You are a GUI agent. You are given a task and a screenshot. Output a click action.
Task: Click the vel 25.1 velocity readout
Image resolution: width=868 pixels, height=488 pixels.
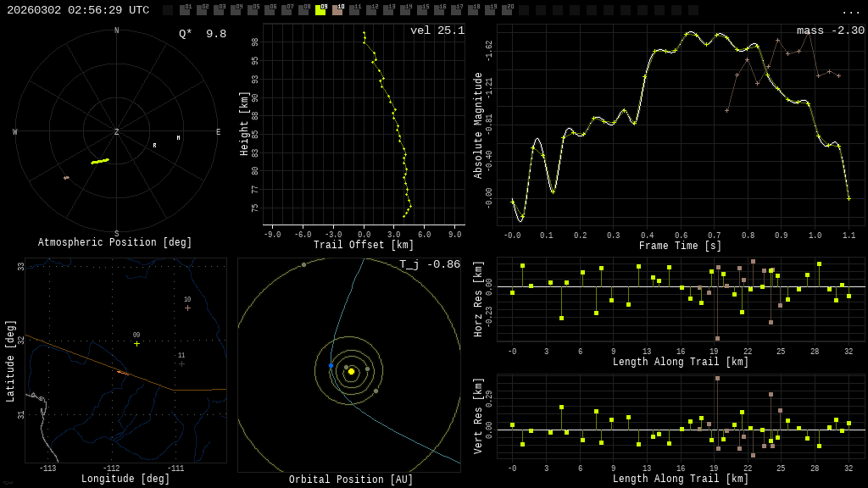pos(437,31)
